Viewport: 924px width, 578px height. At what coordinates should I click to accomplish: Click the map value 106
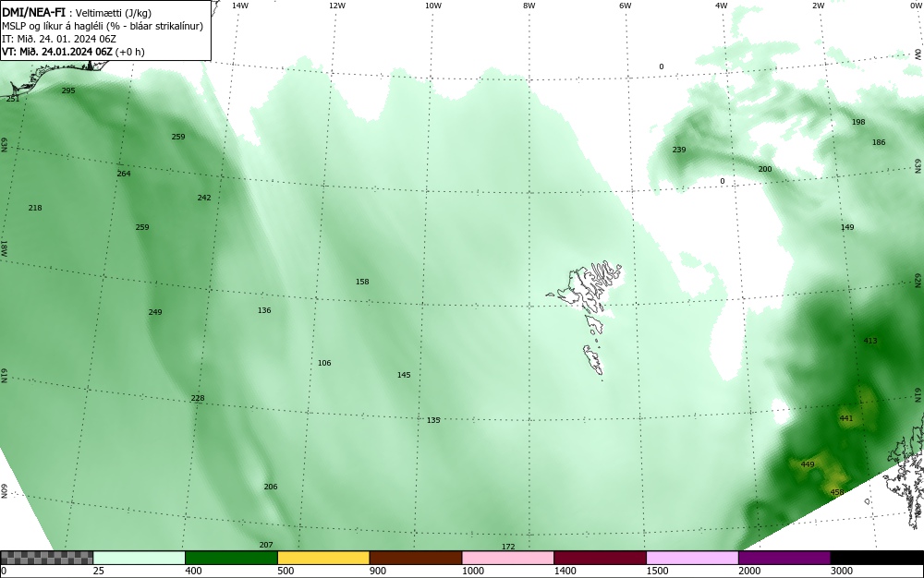(324, 363)
